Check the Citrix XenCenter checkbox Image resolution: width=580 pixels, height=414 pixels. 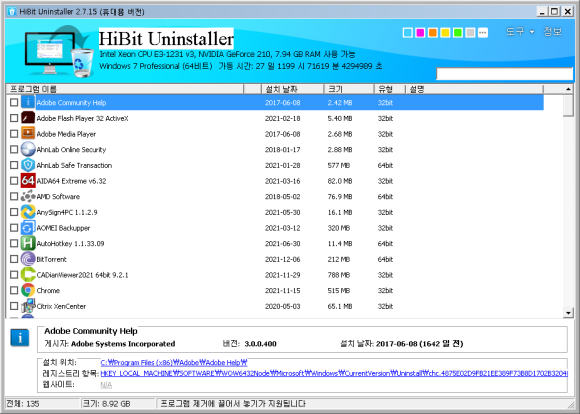[14, 306]
